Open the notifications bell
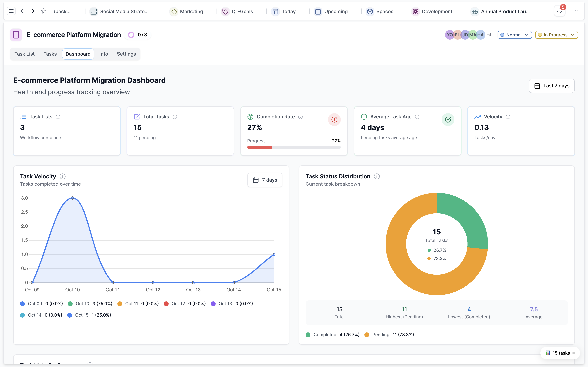 (559, 11)
